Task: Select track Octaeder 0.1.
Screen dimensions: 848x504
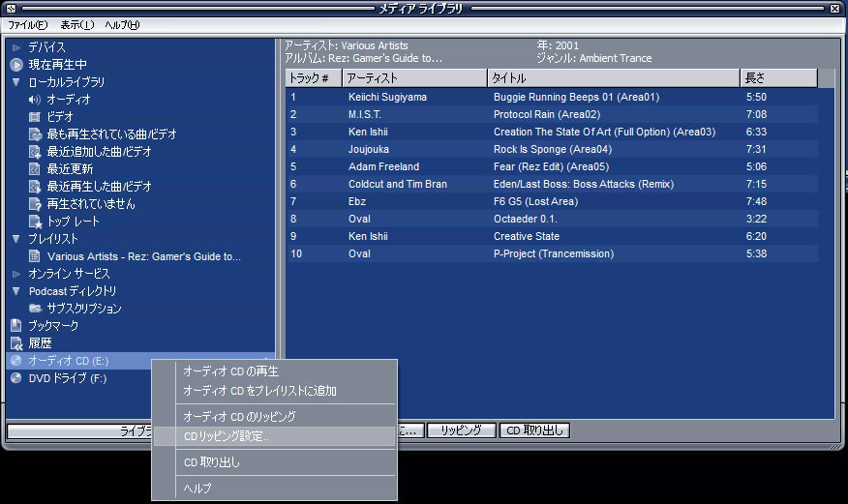Action: 525,219
